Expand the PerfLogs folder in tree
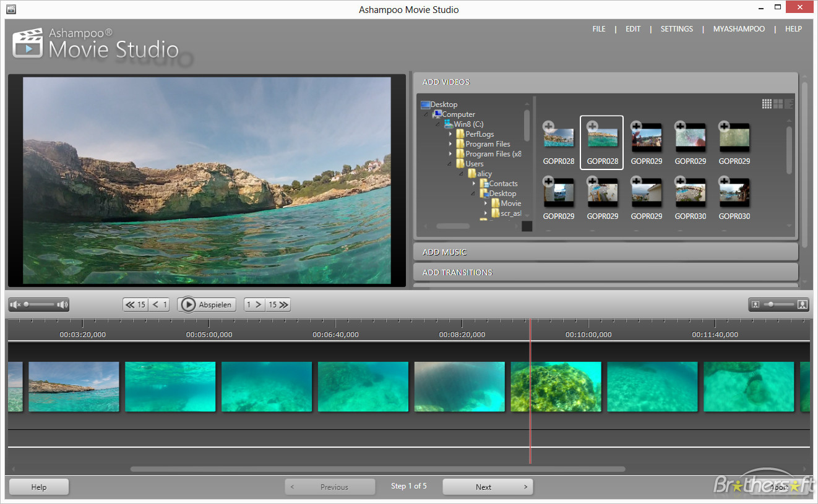The height and width of the screenshot is (504, 818). [x=450, y=134]
